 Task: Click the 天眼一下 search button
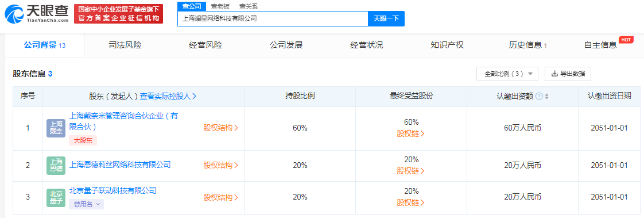click(386, 18)
